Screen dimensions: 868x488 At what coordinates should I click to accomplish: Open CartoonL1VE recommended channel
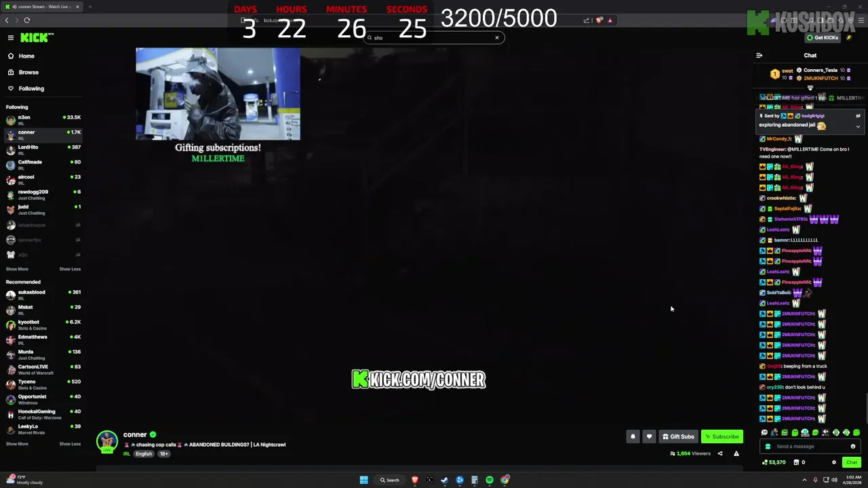click(43, 369)
